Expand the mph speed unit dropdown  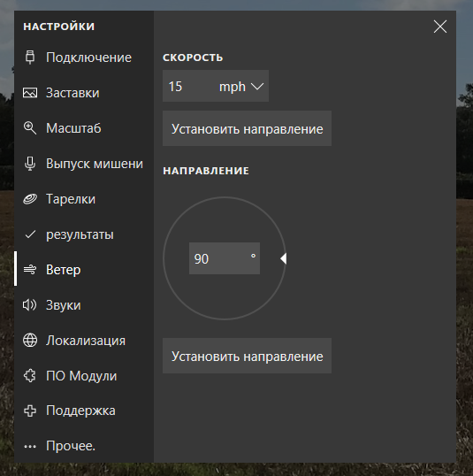(x=241, y=86)
